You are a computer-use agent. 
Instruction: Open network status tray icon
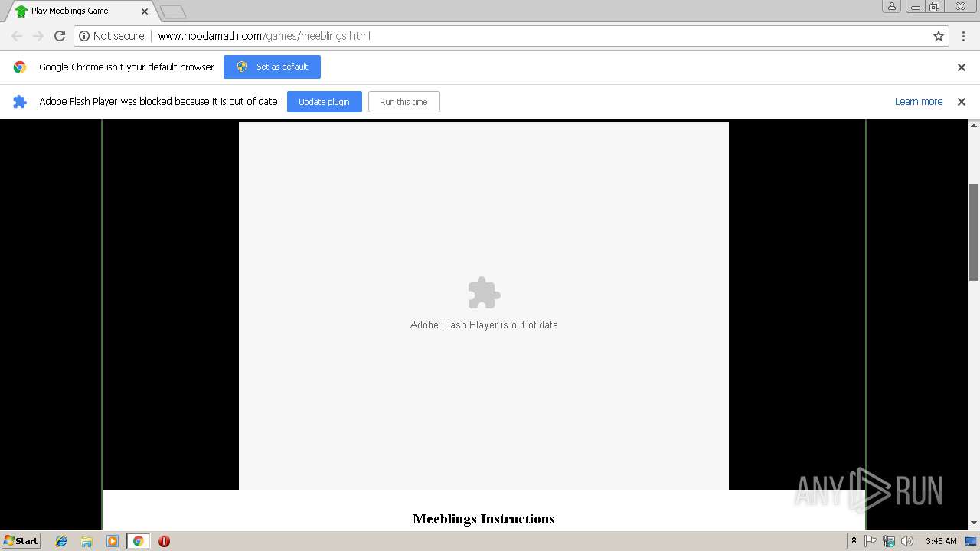tap(889, 541)
